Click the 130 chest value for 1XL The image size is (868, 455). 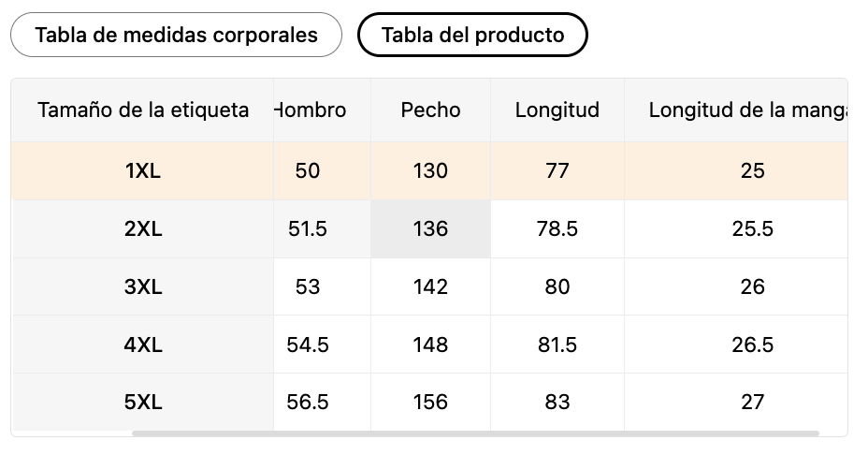(430, 170)
